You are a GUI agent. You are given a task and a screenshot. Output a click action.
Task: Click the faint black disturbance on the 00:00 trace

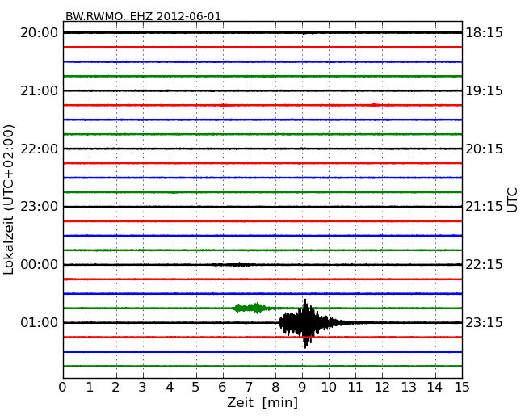click(x=232, y=265)
